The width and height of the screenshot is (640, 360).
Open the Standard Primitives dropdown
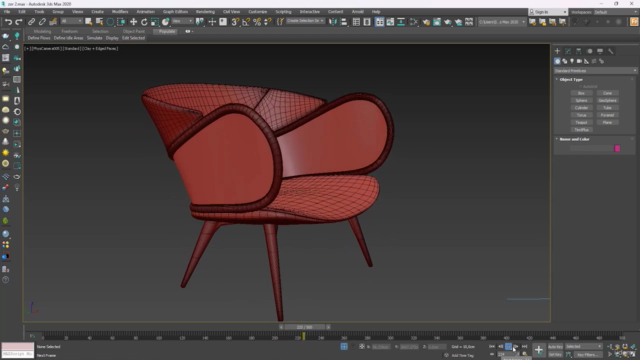click(x=595, y=71)
